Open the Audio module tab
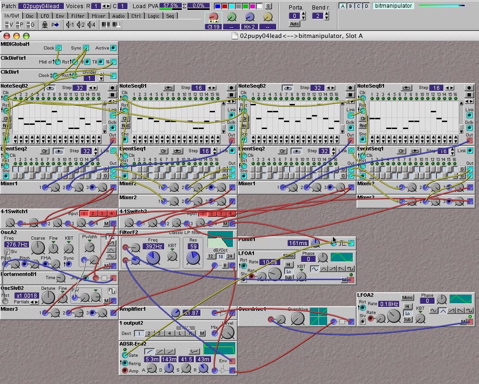 [x=118, y=16]
